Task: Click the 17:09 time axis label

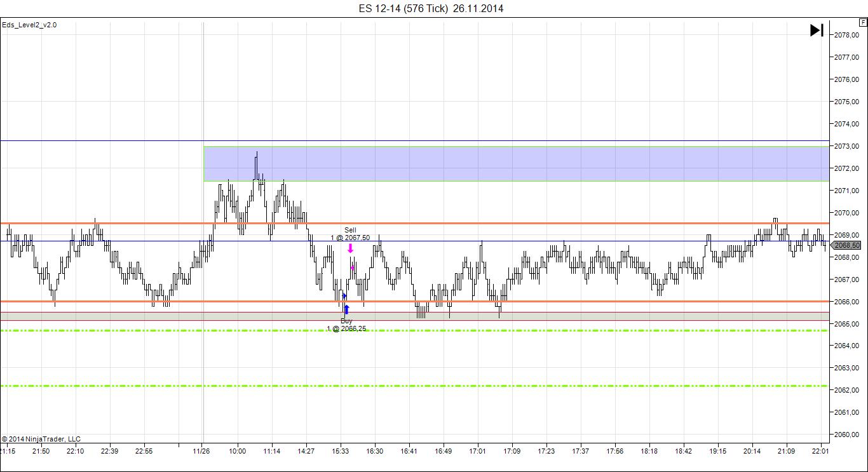Action: (512, 451)
